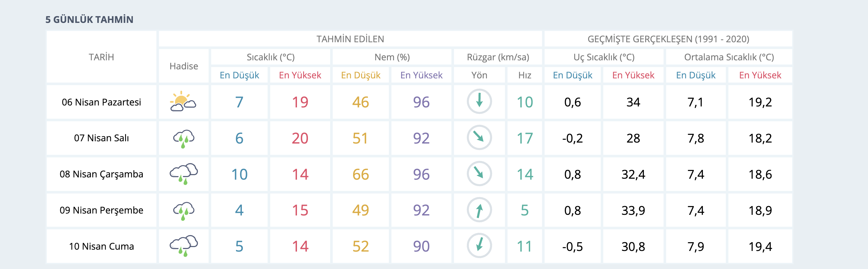The image size is (868, 269).
Task: Select the TARİH column header
Action: [x=102, y=57]
